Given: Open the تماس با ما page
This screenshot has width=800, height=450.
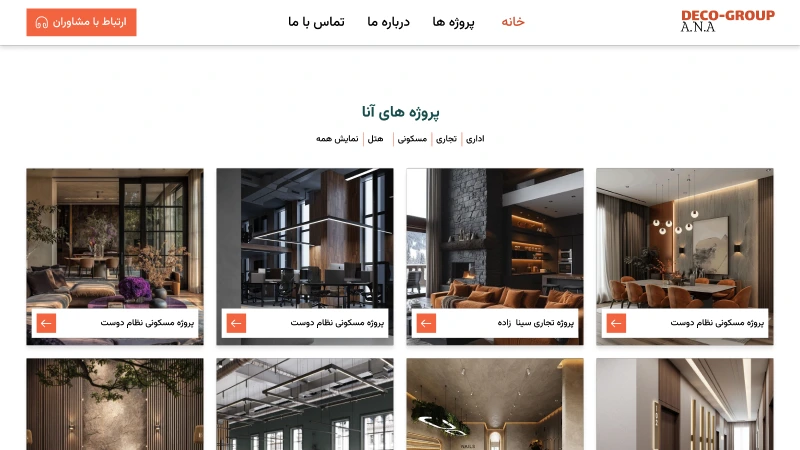Looking at the screenshot, I should tap(316, 22).
